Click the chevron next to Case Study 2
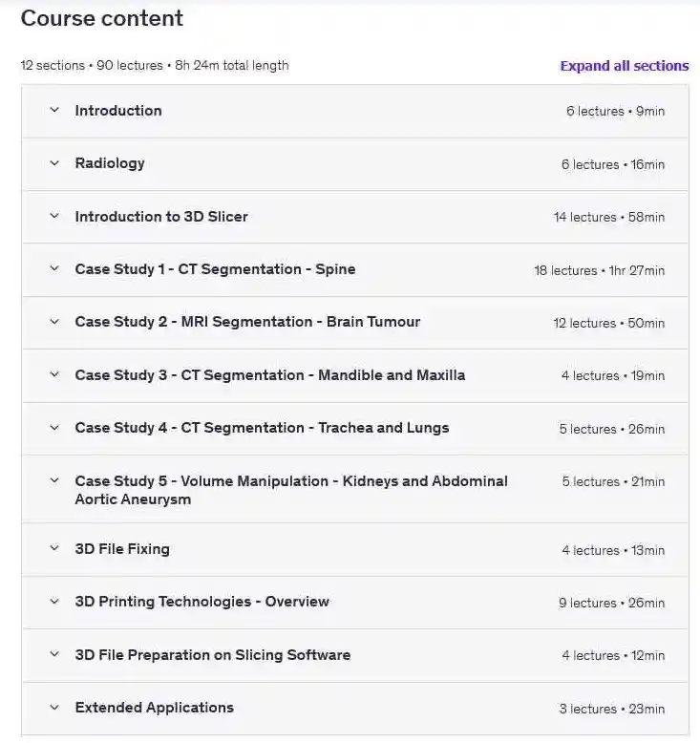 click(x=54, y=322)
